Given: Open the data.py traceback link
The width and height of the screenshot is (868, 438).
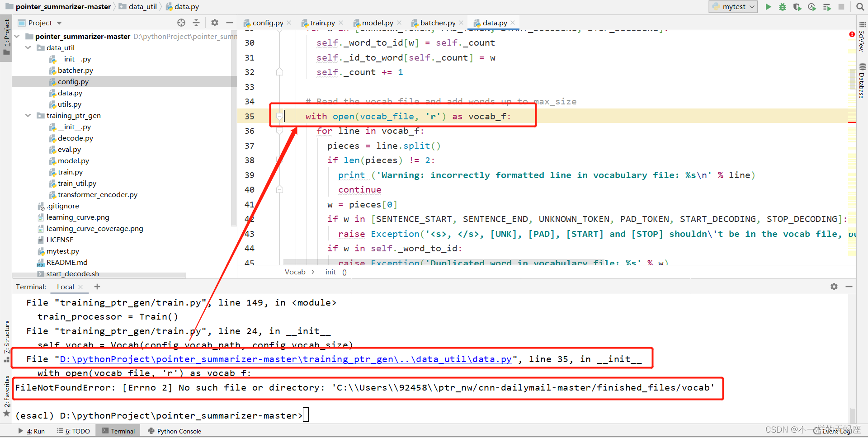Looking at the screenshot, I should (x=285, y=359).
